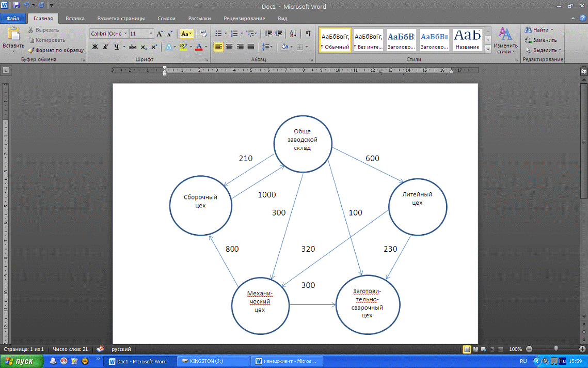
Task: Expand the Styles gallery more arrow
Action: (488, 48)
